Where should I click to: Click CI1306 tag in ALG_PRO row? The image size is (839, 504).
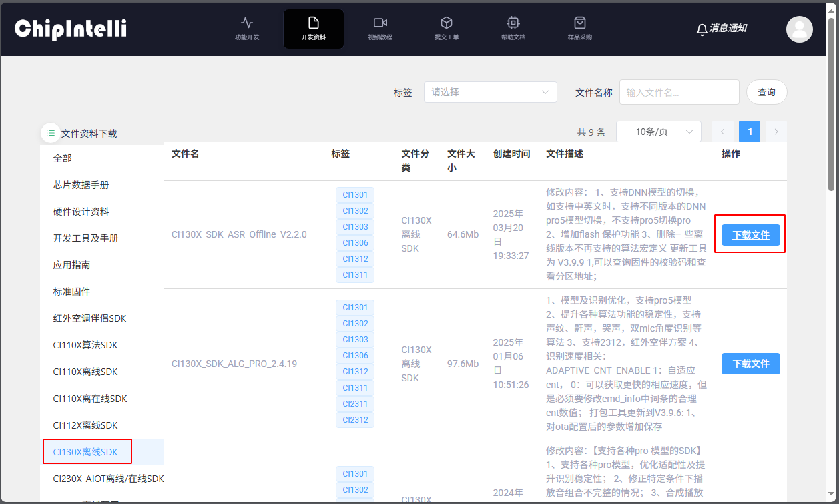[x=355, y=356]
